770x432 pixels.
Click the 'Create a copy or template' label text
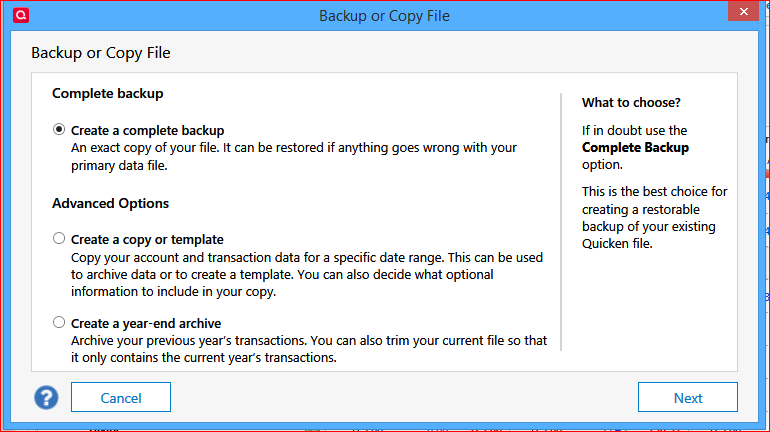click(147, 239)
